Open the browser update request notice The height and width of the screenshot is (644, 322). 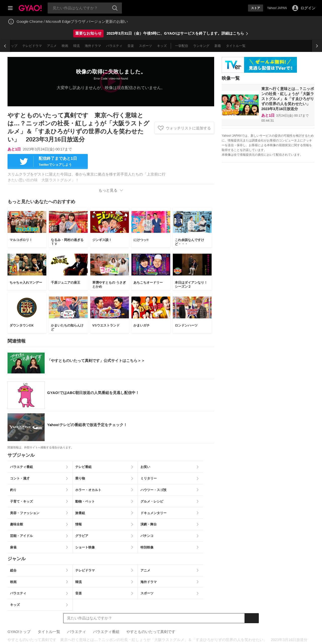point(72,22)
